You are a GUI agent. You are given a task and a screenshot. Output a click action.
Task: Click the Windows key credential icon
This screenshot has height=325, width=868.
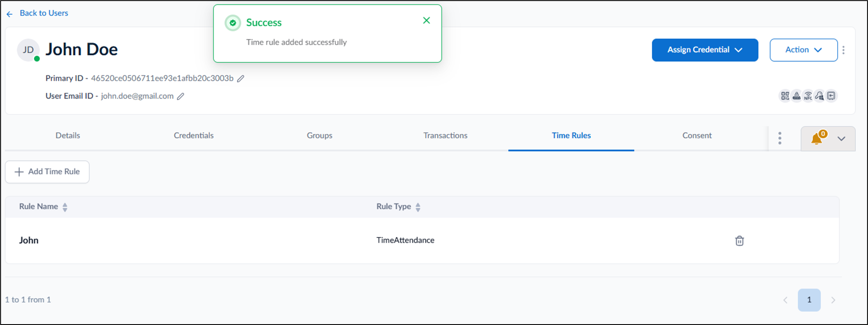(x=819, y=96)
